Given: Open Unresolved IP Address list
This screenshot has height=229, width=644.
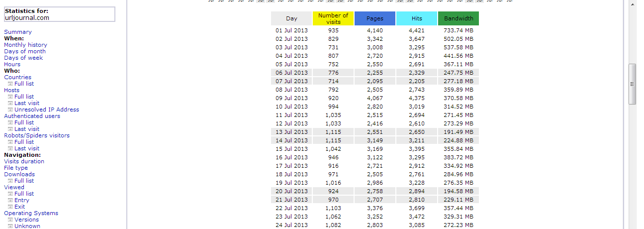Looking at the screenshot, I should pyautogui.click(x=47, y=110).
